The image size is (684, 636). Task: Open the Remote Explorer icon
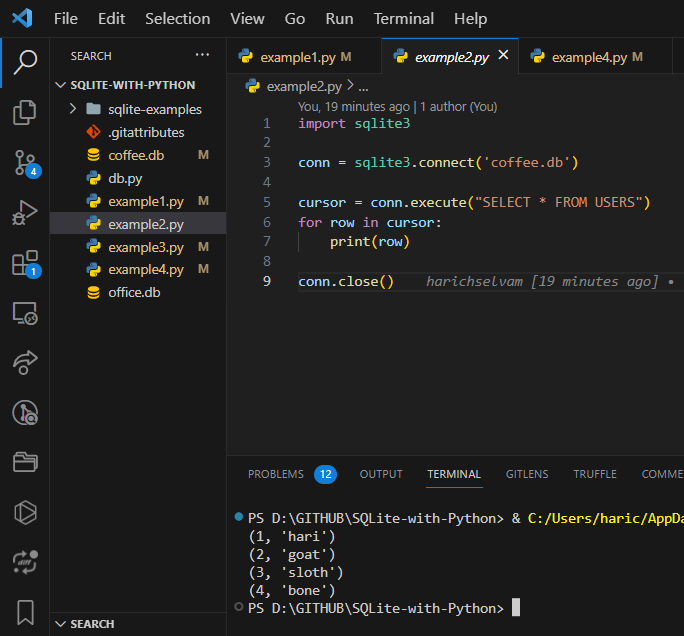[25, 313]
